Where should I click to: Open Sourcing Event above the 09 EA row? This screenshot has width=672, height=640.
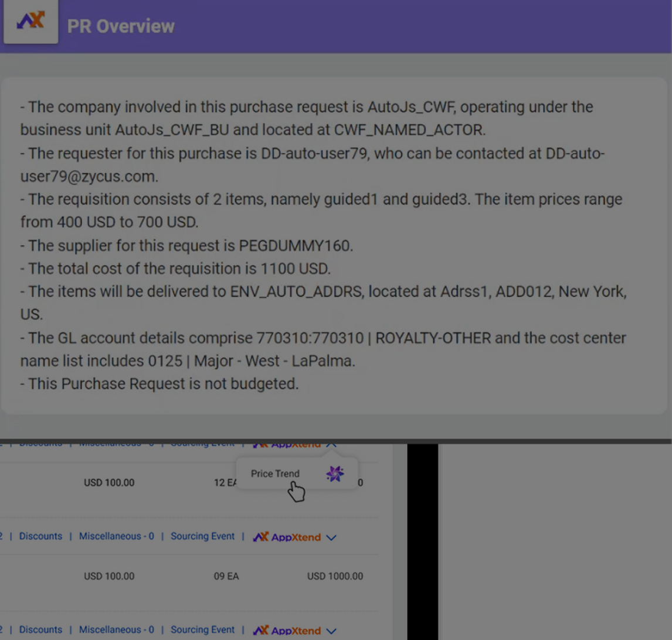coord(202,536)
